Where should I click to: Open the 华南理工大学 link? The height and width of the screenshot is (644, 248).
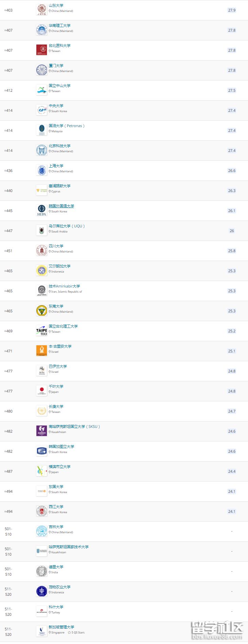point(59,25)
